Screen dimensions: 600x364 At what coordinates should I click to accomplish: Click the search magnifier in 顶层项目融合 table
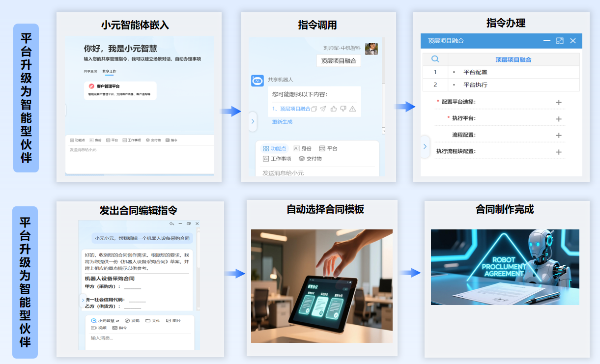pos(435,59)
